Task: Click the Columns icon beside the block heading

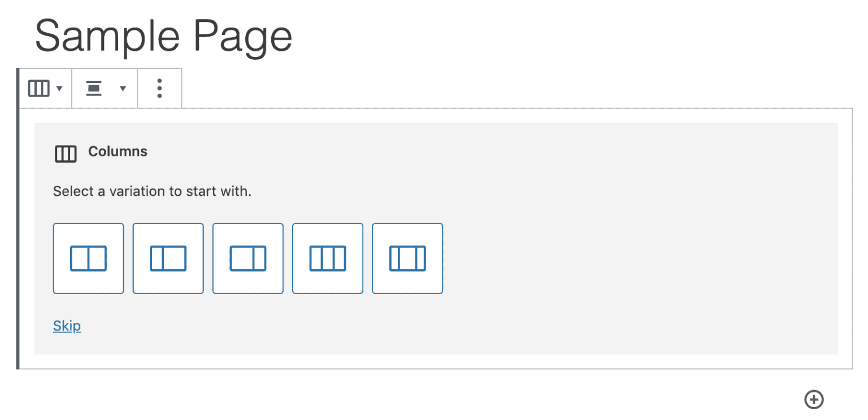Action: pos(64,153)
